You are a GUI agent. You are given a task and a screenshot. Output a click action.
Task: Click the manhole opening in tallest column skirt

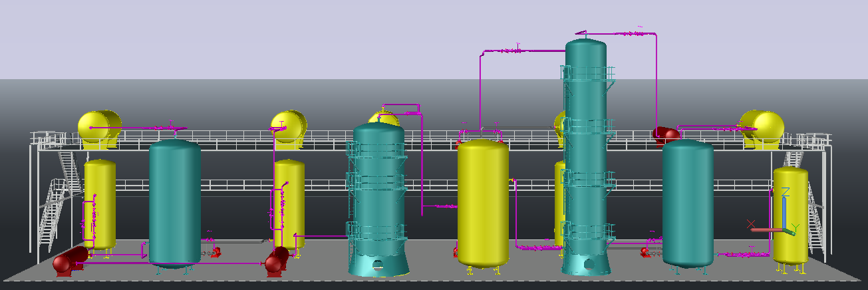click(x=588, y=264)
